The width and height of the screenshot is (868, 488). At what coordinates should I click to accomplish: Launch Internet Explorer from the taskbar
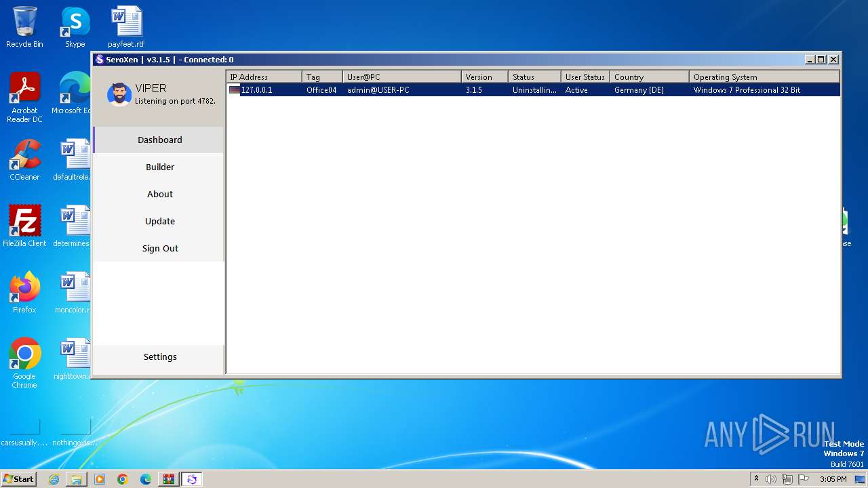(54, 479)
